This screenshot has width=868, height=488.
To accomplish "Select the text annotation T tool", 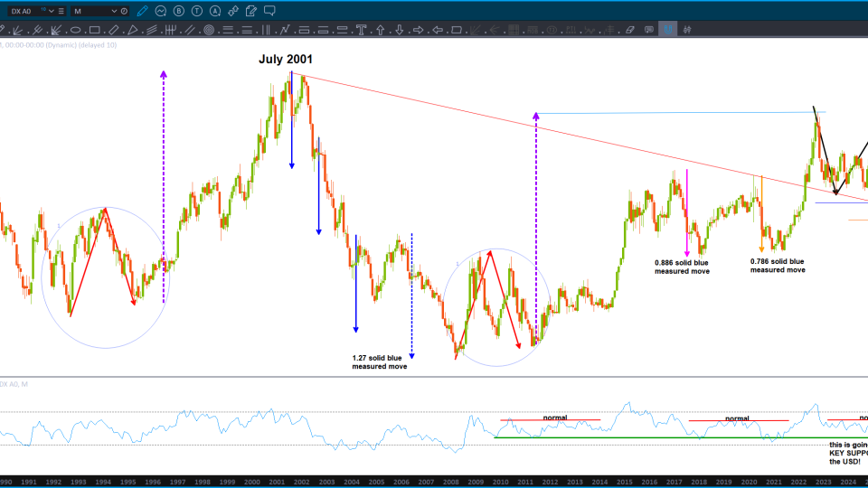I will coord(361,30).
